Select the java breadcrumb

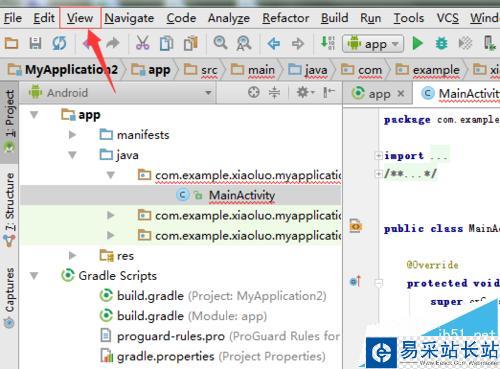pos(308,70)
